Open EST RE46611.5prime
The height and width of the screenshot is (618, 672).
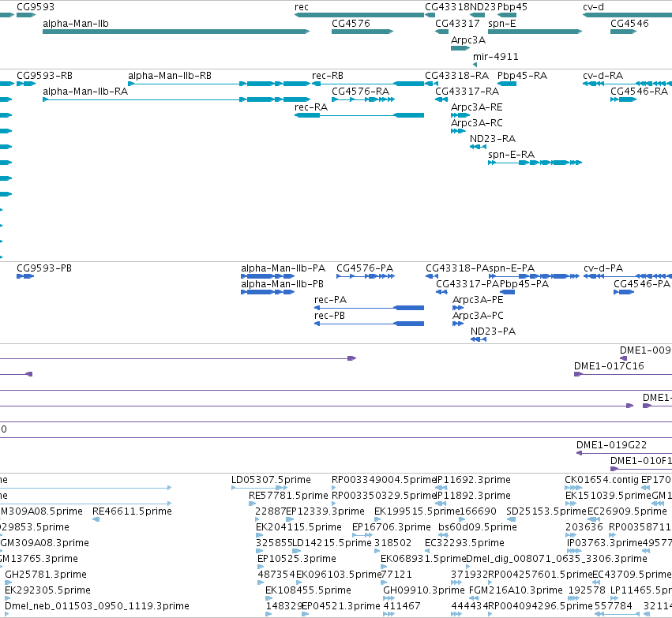pos(132,511)
